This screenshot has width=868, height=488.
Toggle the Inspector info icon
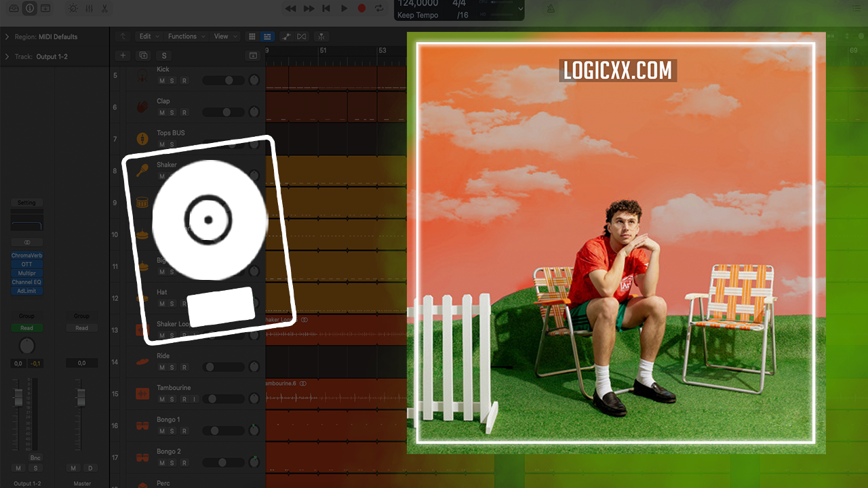[29, 8]
